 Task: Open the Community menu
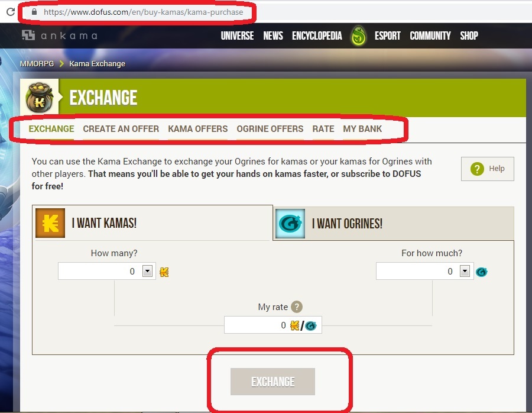tap(430, 36)
